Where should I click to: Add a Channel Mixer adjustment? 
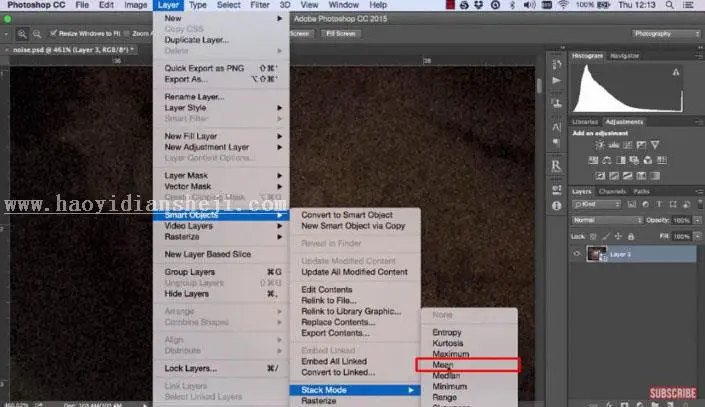[648, 160]
